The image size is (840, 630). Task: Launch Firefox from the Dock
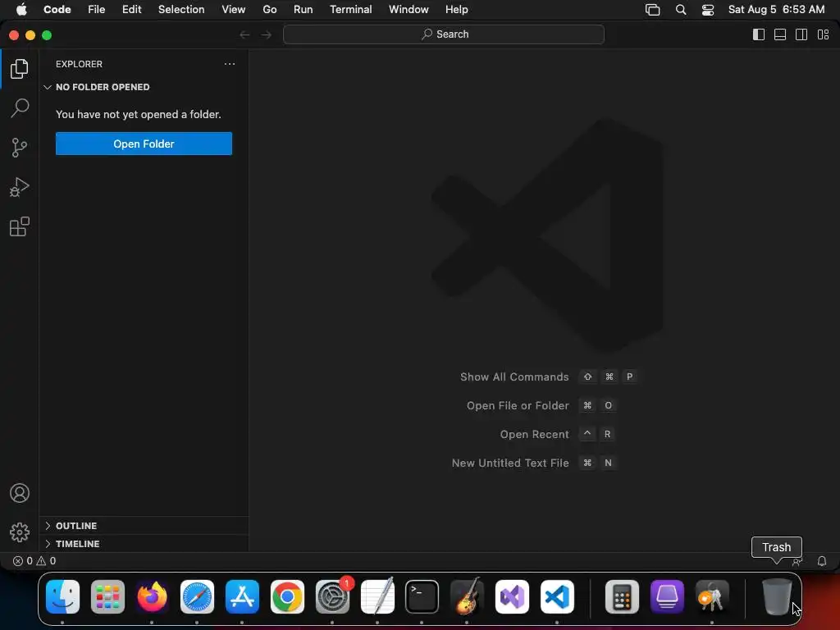click(152, 596)
